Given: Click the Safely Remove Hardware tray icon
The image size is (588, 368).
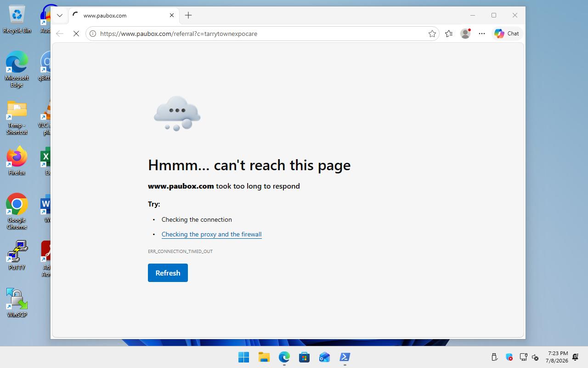Looking at the screenshot, I should pyautogui.click(x=495, y=357).
